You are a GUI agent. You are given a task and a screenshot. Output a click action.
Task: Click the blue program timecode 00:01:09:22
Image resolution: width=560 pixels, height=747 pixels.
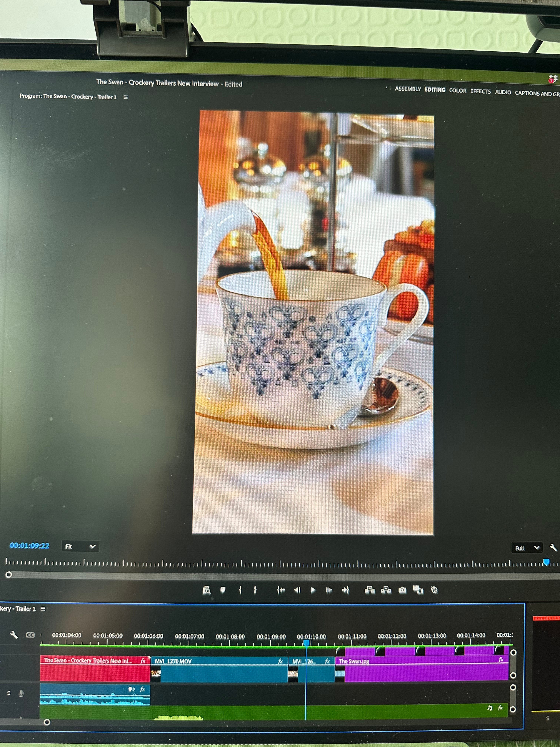coord(29,545)
